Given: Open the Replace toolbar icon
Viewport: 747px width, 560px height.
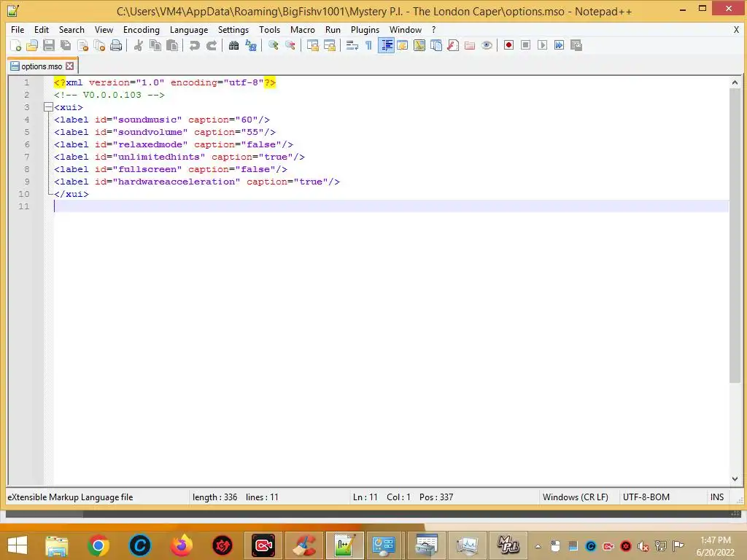Looking at the screenshot, I should click(251, 45).
